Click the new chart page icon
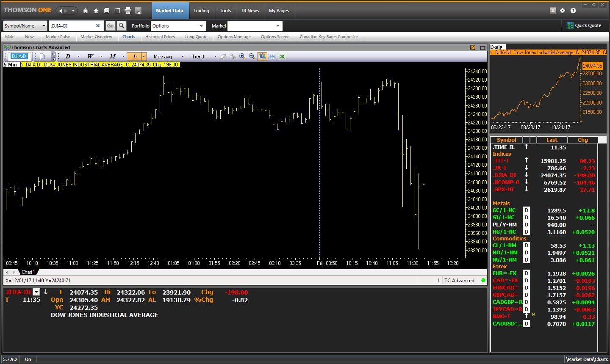This screenshot has height=364, width=610. pyautogui.click(x=42, y=56)
